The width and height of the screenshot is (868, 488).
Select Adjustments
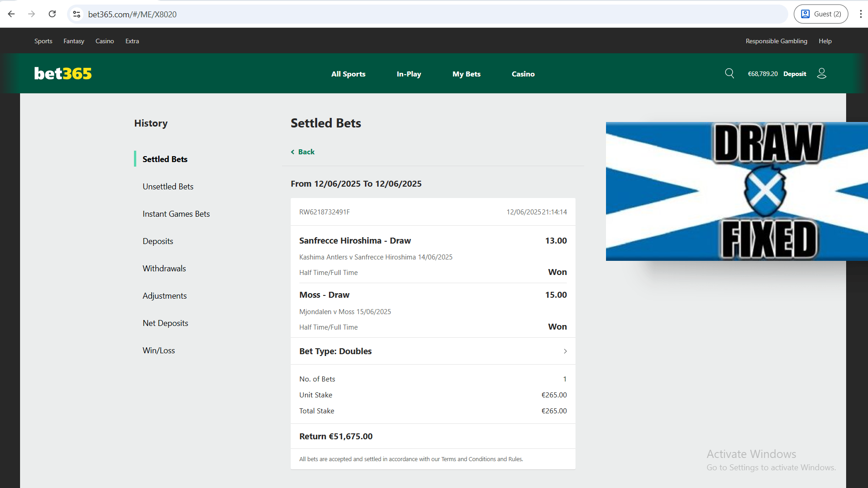point(164,296)
